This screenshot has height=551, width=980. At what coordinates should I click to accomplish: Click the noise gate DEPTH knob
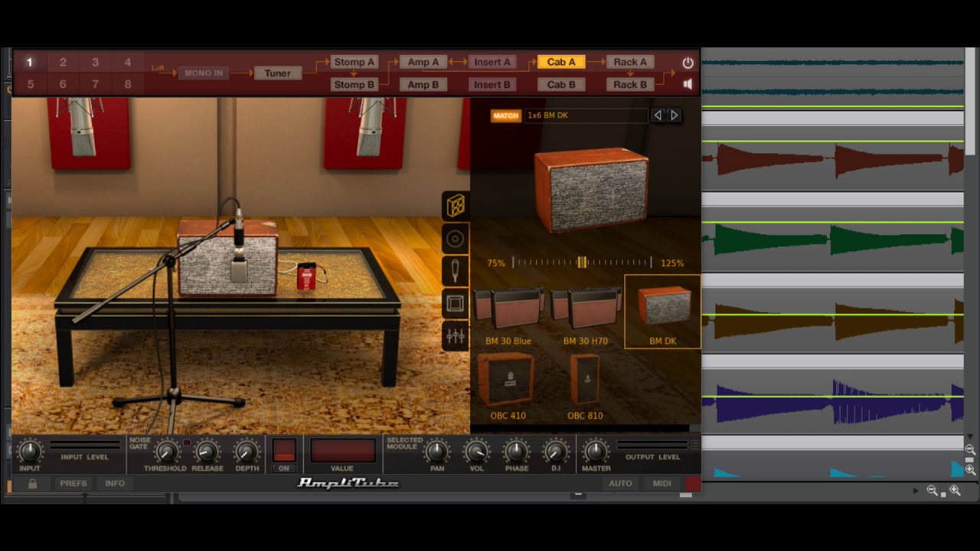(x=247, y=452)
